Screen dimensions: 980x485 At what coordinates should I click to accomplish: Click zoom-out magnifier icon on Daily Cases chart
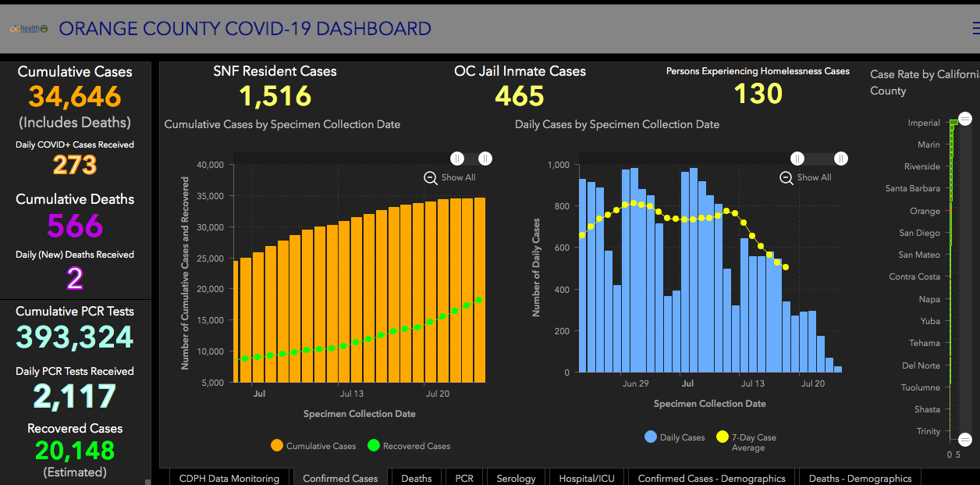(786, 177)
